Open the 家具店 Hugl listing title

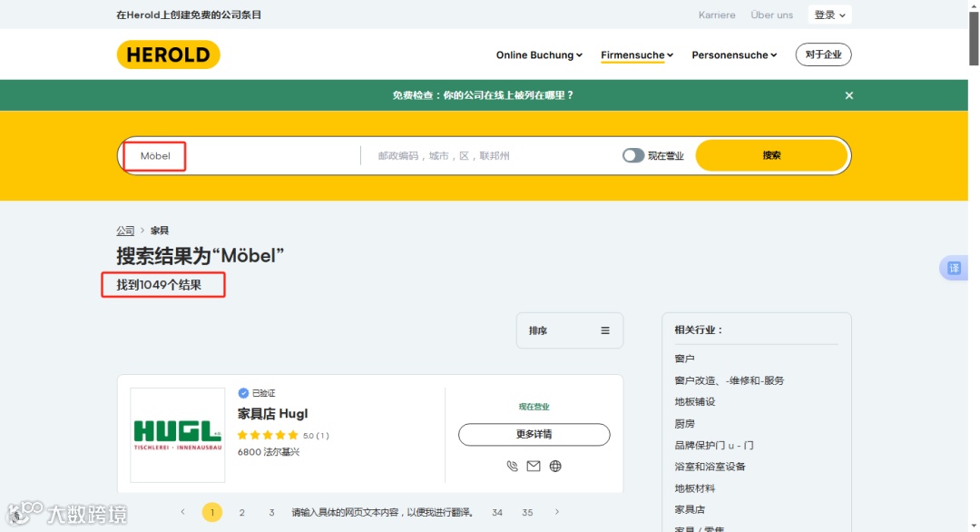(272, 414)
